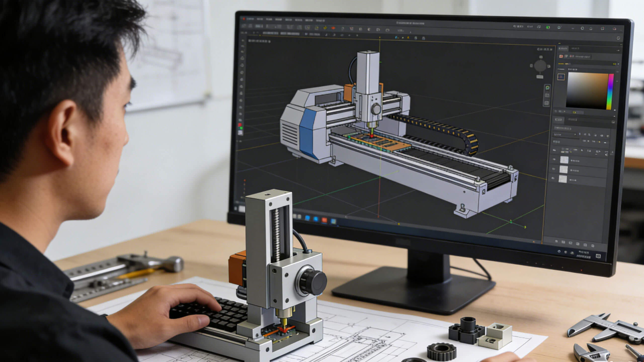This screenshot has height=362, width=644.
Task: Select the first tab of the layers panel
Action: click(559, 120)
